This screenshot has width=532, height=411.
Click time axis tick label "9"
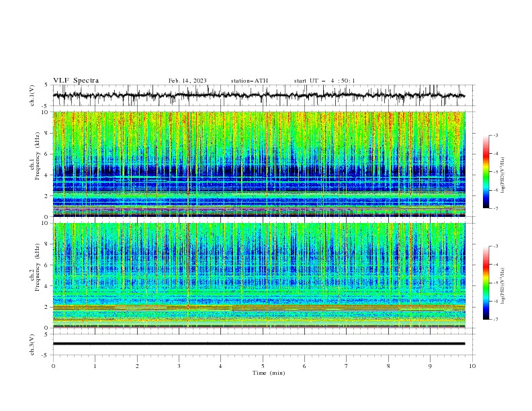pyautogui.click(x=430, y=366)
